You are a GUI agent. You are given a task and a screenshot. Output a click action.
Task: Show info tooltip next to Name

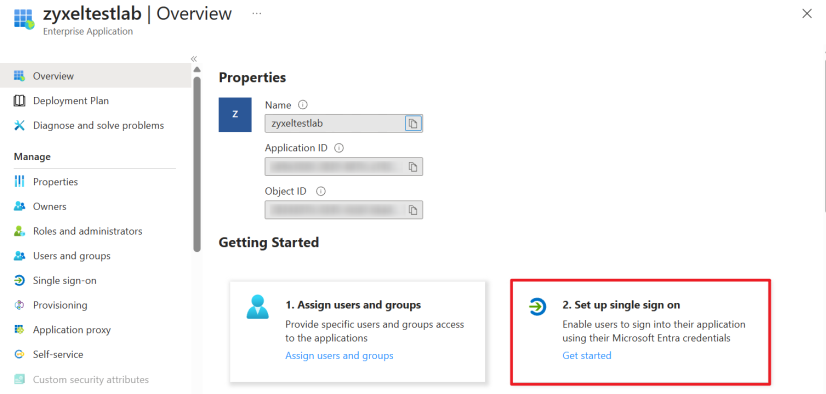[302, 105]
